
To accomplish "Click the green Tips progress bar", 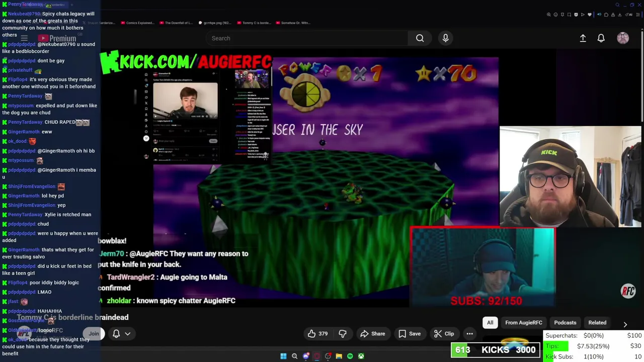I will (x=557, y=346).
